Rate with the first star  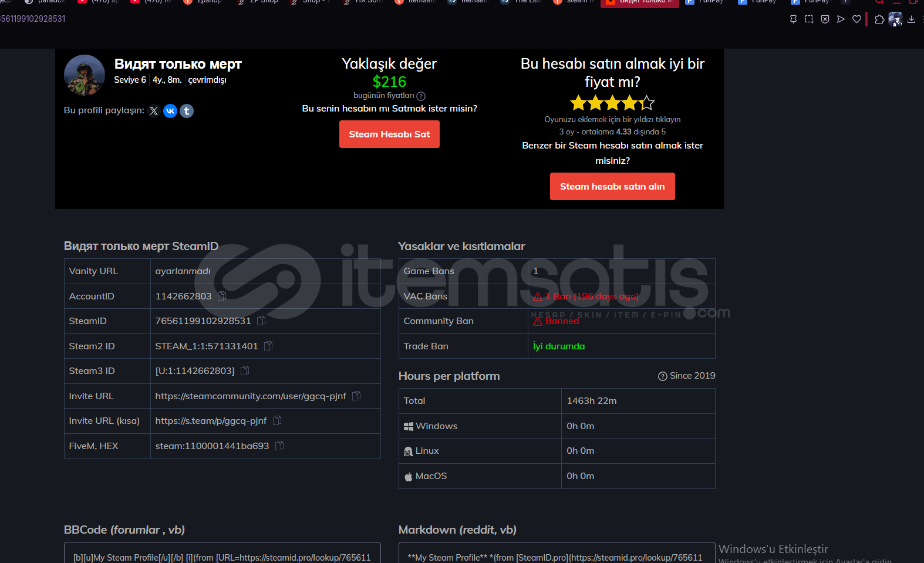point(578,103)
